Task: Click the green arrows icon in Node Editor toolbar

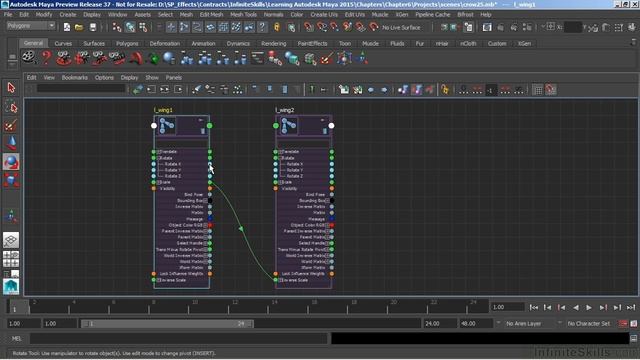Action: click(x=138, y=89)
